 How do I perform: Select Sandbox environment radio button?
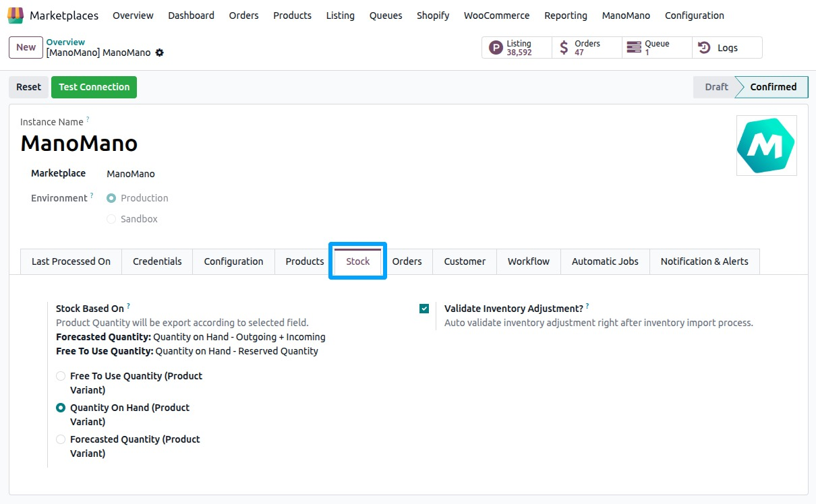(x=111, y=219)
